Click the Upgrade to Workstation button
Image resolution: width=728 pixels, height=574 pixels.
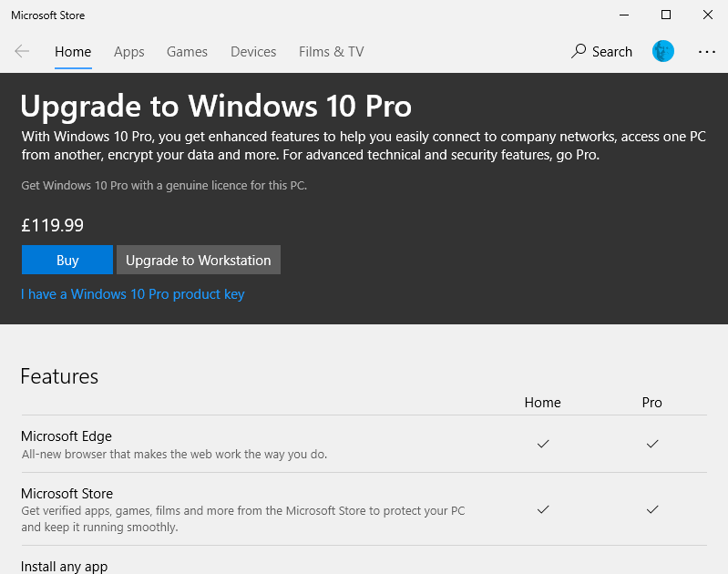coord(199,261)
